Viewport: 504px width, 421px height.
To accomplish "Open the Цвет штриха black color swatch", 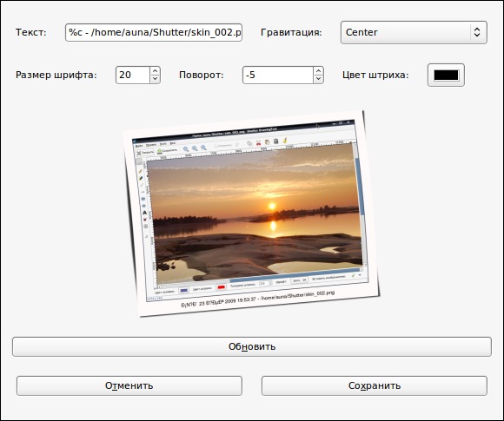I will click(x=446, y=76).
